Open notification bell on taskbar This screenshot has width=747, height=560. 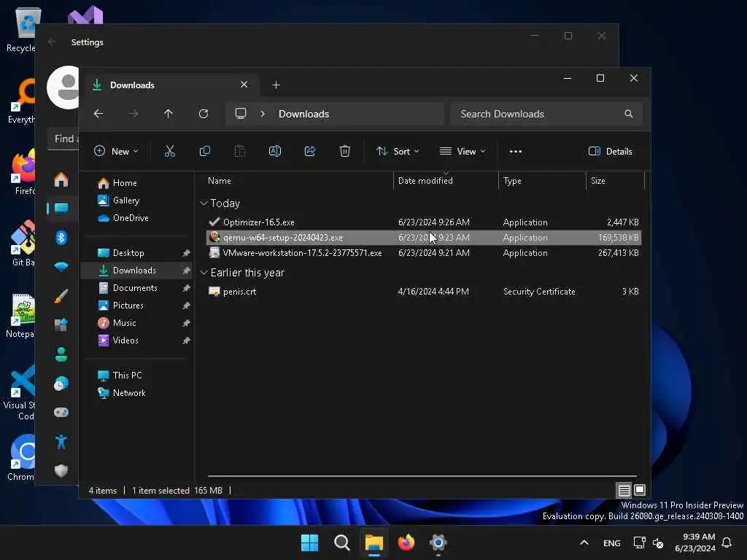727,542
